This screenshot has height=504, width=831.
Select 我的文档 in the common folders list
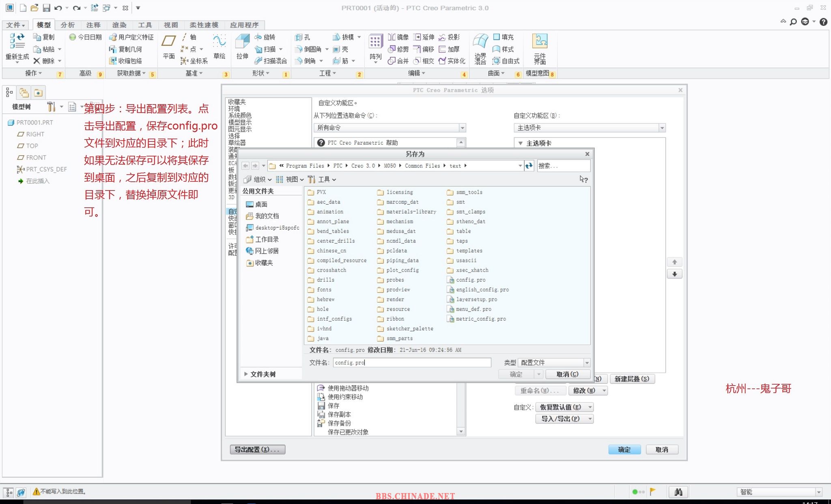pos(263,216)
